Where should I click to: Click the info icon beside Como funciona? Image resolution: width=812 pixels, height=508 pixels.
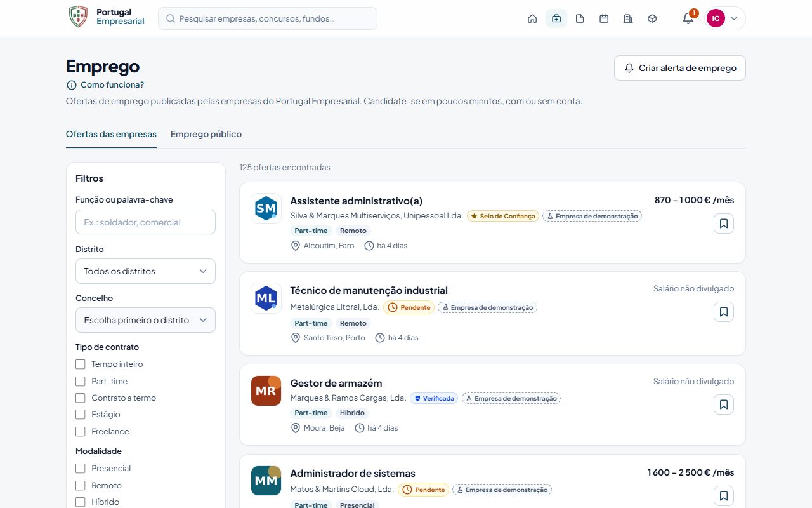[71, 85]
